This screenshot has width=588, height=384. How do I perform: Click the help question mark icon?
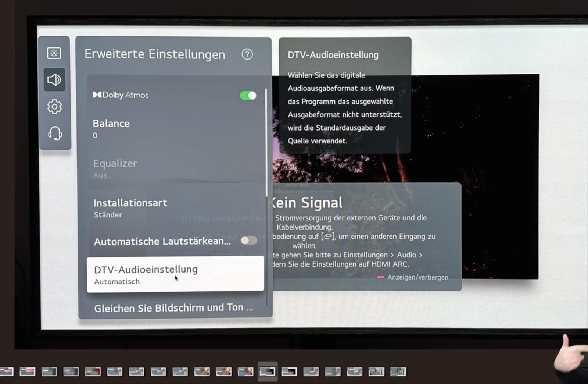point(247,54)
